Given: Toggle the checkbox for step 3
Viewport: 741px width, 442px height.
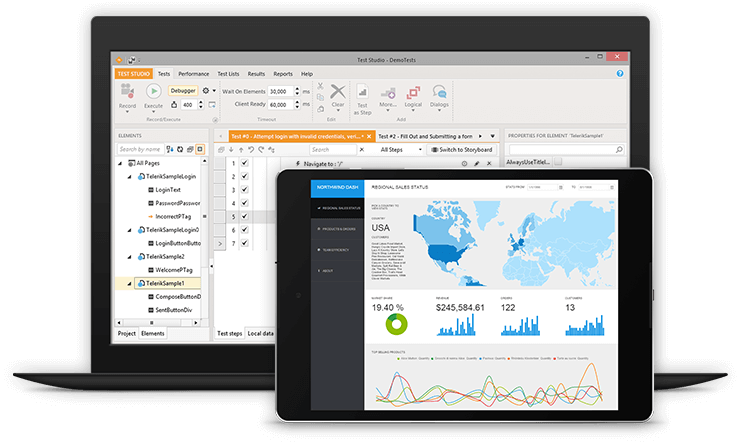Looking at the screenshot, I should click(x=244, y=190).
